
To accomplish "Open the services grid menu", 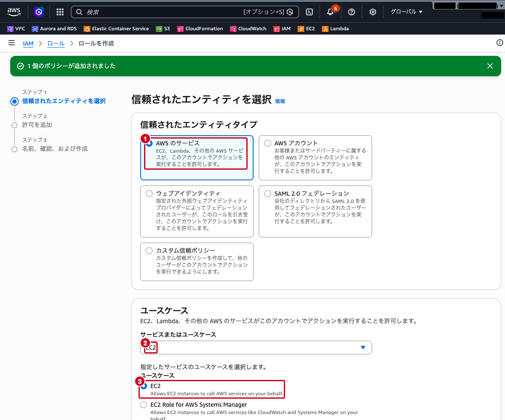I will (60, 12).
